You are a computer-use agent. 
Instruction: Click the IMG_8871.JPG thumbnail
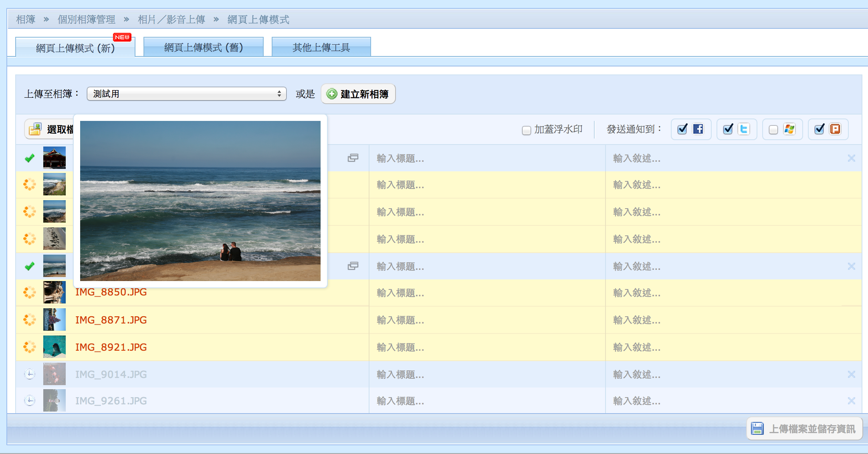pos(55,319)
